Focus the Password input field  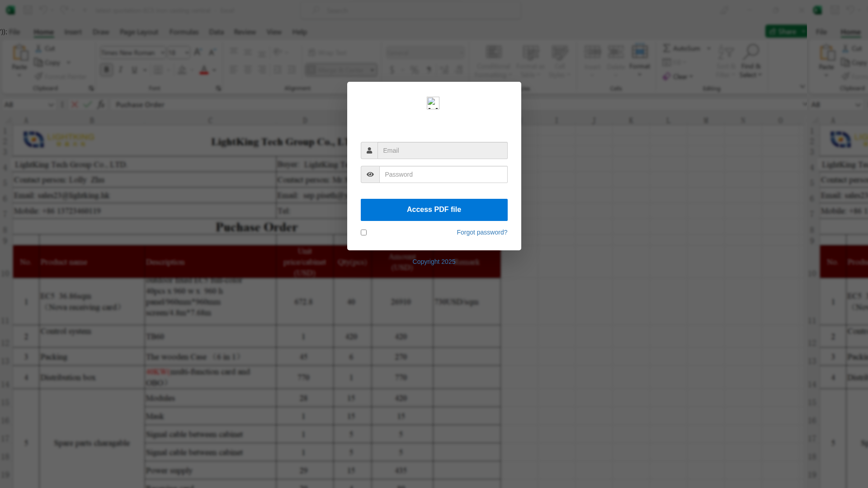pos(443,174)
